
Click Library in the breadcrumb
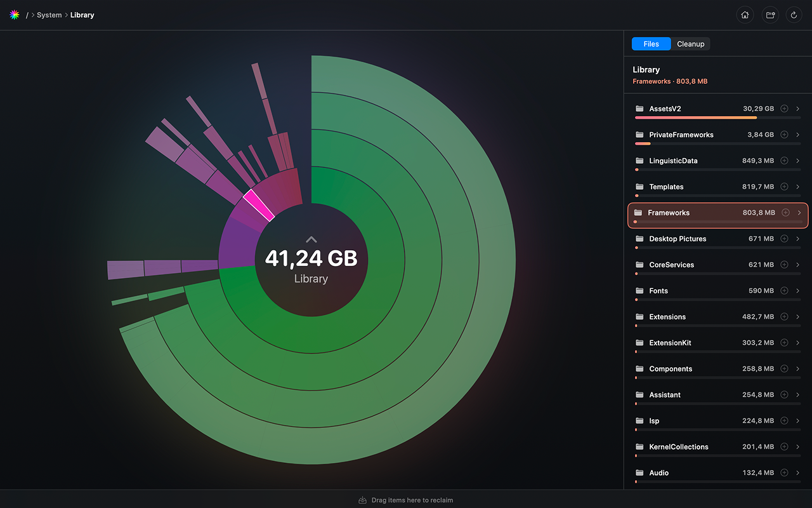[82, 15]
